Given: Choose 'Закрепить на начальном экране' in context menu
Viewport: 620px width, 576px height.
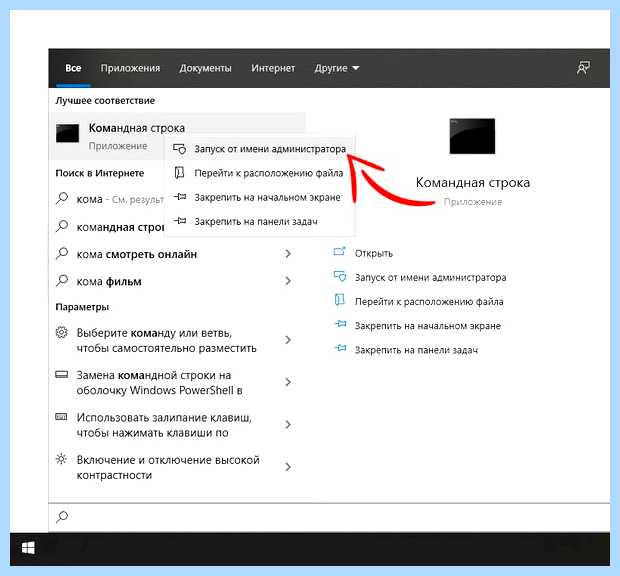Looking at the screenshot, I should (x=260, y=197).
